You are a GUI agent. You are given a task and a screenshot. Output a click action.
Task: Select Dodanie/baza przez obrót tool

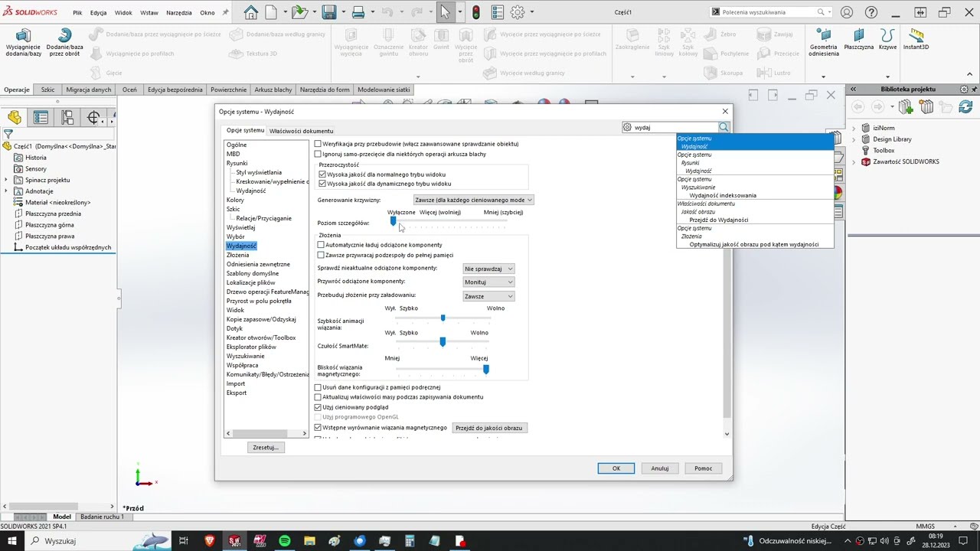[65, 42]
